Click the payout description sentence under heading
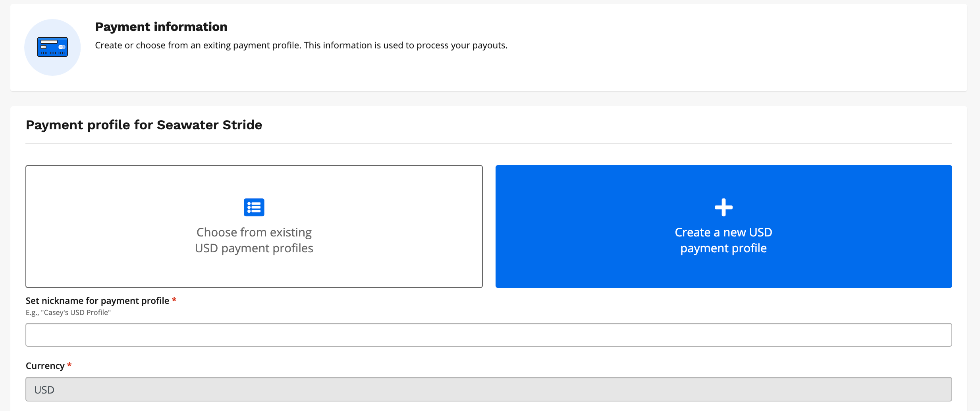 pyautogui.click(x=301, y=45)
